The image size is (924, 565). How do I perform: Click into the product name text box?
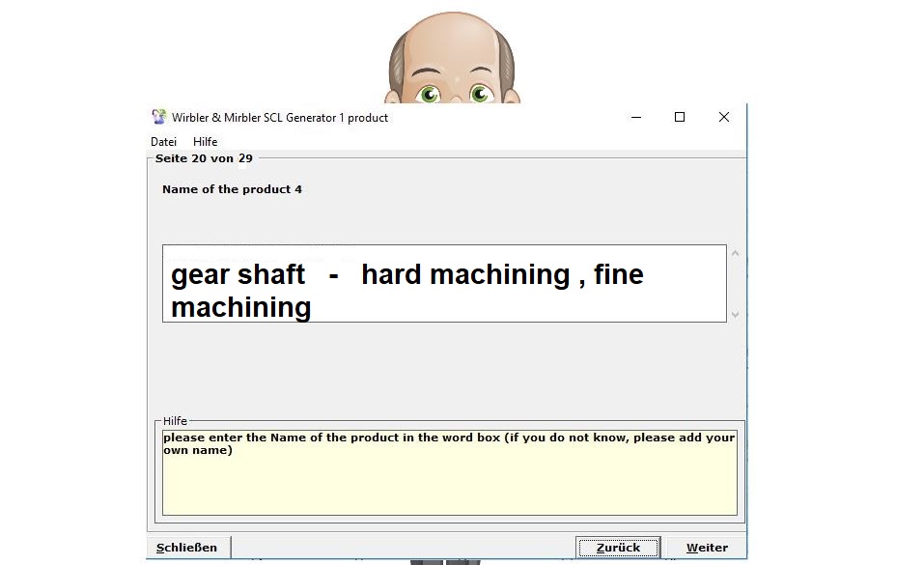(x=443, y=283)
